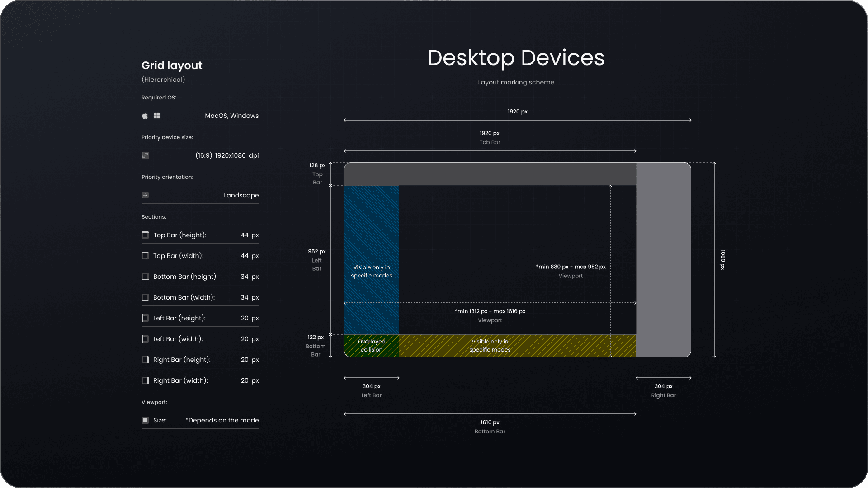
Task: Click the MacOS, Windows value text
Action: click(x=231, y=116)
